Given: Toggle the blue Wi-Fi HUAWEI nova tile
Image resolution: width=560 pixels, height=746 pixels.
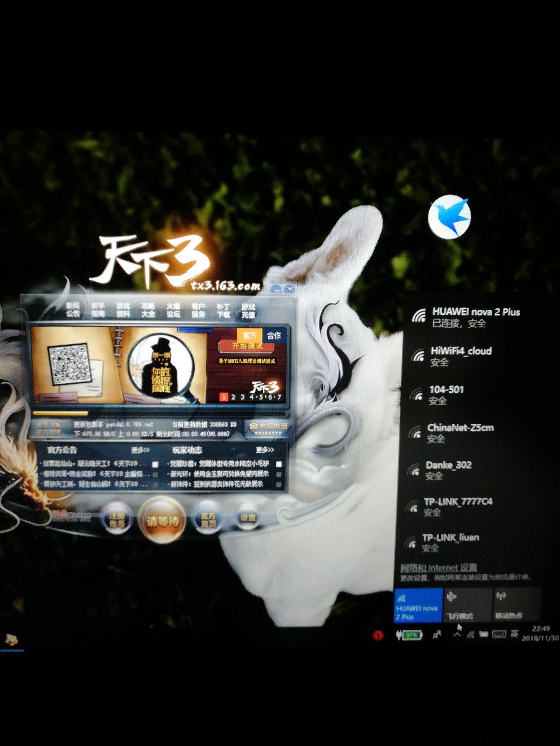Looking at the screenshot, I should (418, 605).
